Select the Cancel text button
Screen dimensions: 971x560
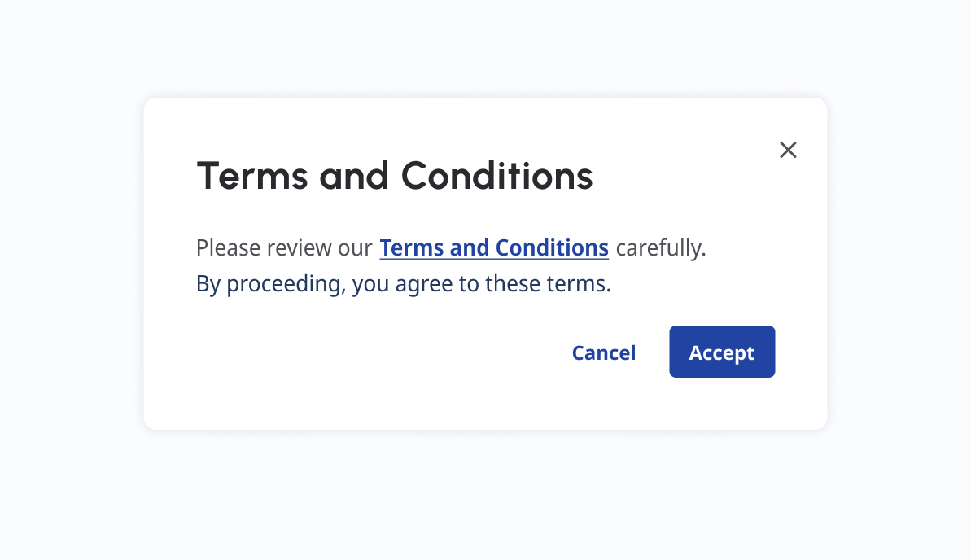(x=604, y=352)
